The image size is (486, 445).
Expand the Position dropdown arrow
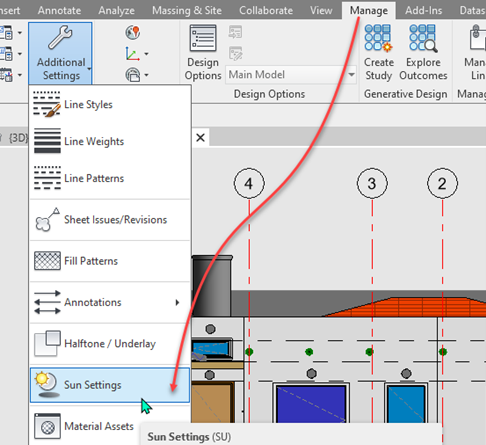(147, 75)
